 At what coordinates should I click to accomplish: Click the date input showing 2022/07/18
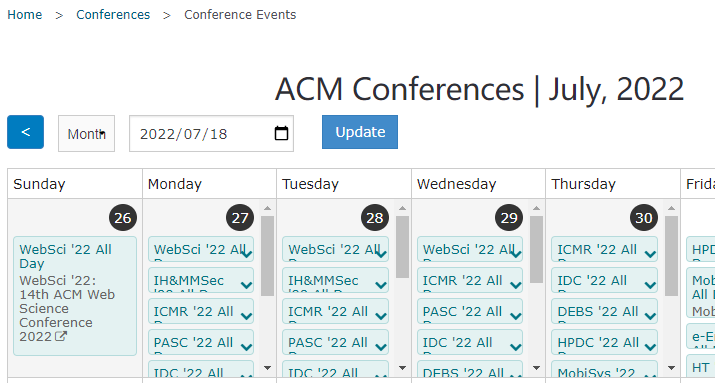click(x=212, y=134)
